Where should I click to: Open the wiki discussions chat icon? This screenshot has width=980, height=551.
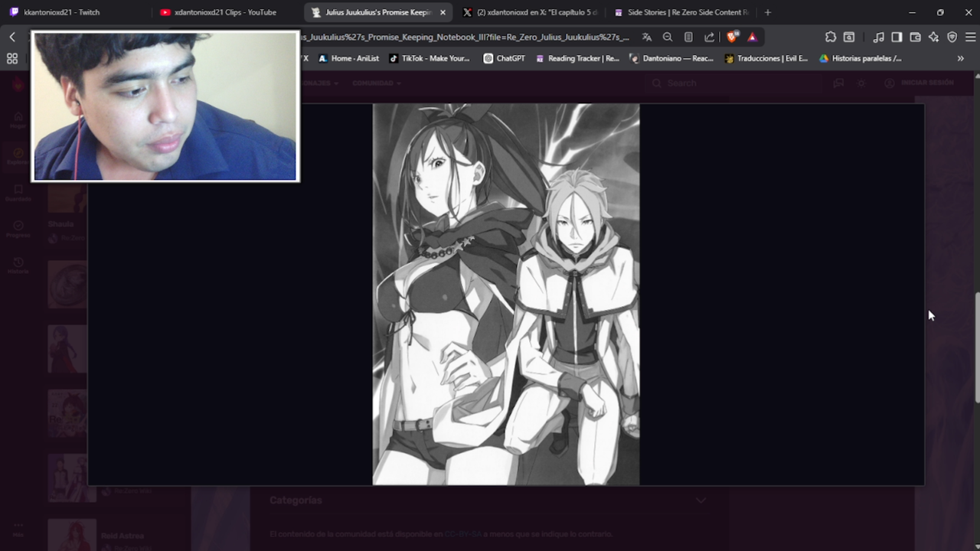coord(839,83)
